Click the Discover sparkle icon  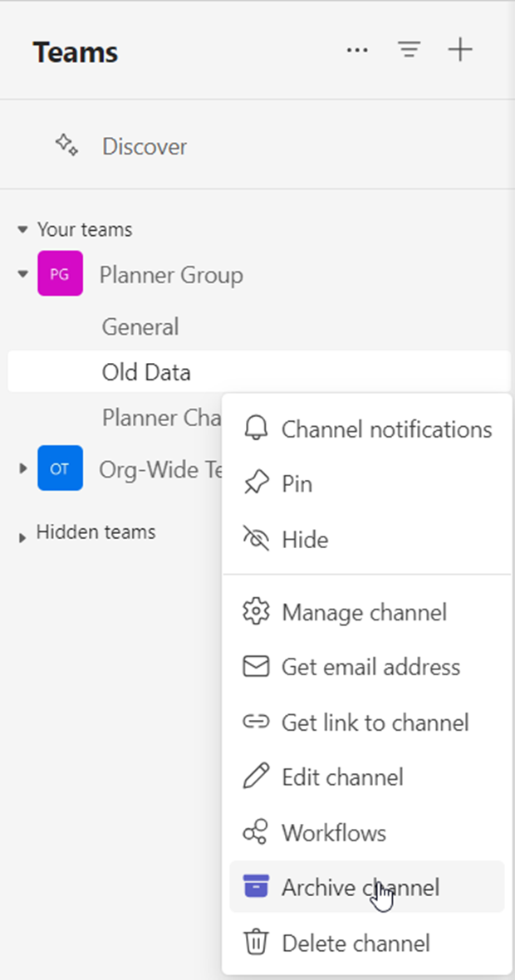66,145
